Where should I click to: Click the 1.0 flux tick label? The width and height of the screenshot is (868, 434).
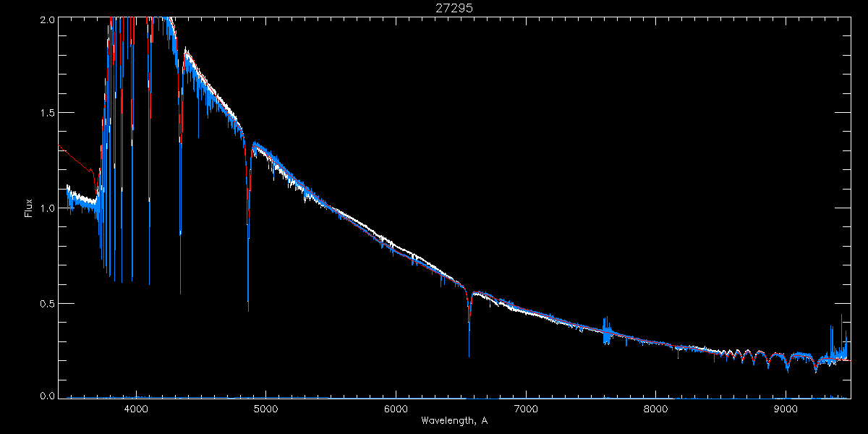pyautogui.click(x=46, y=208)
